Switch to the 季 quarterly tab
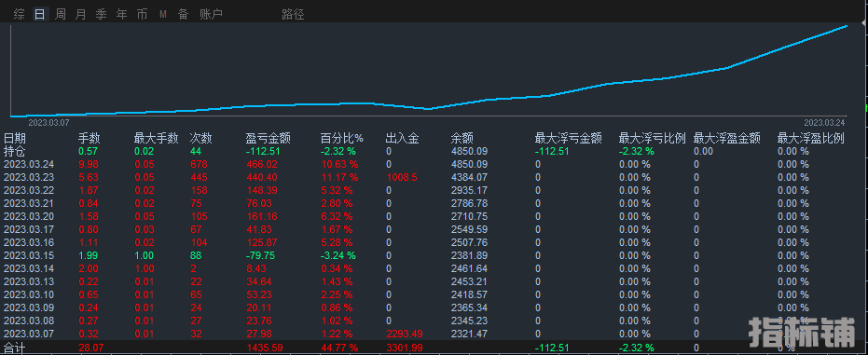Image resolution: width=868 pixels, height=355 pixels. click(x=102, y=14)
